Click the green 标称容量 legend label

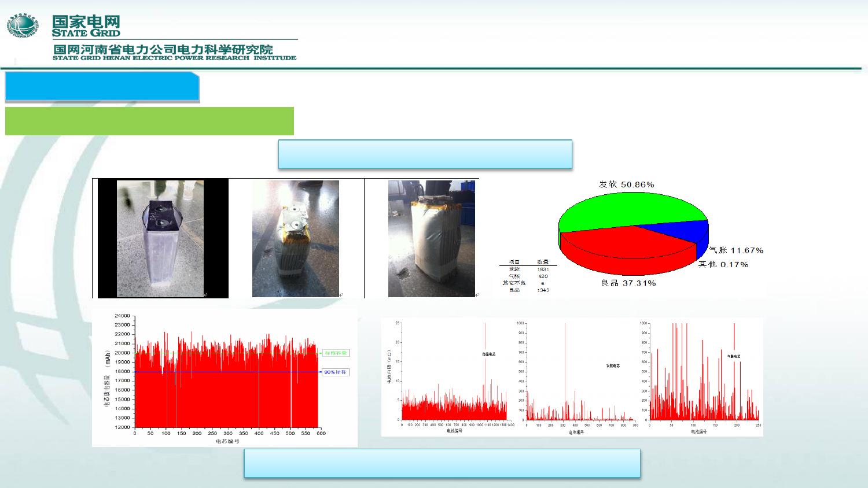(336, 353)
